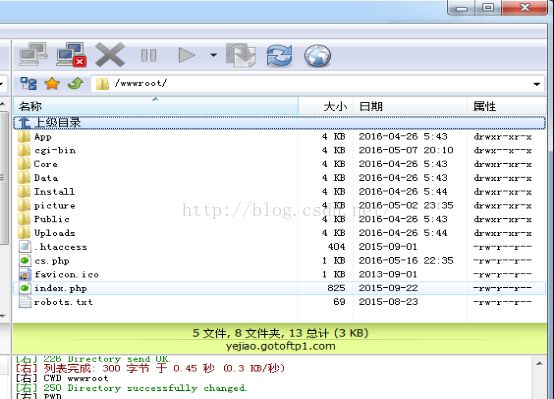This screenshot has height=399, width=554.
Task: Click the green parent-folder arrow icon
Action: point(75,84)
